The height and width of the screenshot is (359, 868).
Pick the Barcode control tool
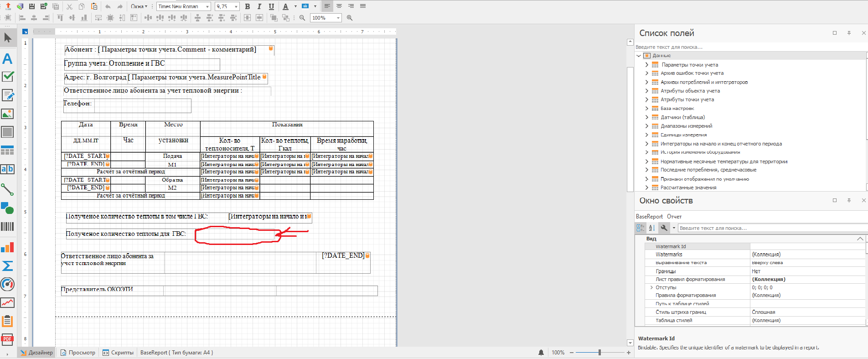tap(7, 227)
